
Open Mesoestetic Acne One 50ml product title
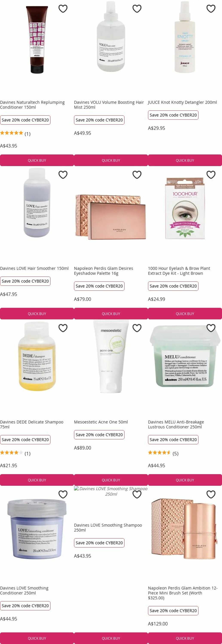click(x=101, y=422)
